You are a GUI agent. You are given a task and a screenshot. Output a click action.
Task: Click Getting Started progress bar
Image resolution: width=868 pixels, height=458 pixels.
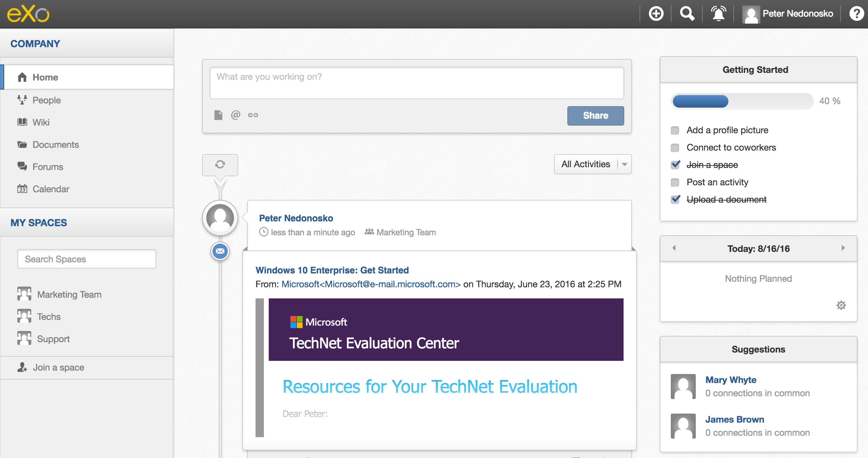tap(742, 101)
